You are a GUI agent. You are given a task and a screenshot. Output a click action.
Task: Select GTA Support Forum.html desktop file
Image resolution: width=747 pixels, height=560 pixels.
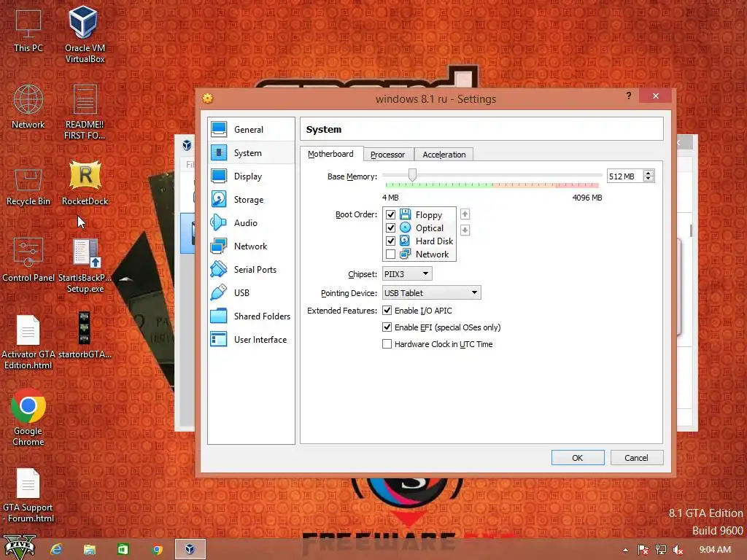click(28, 495)
